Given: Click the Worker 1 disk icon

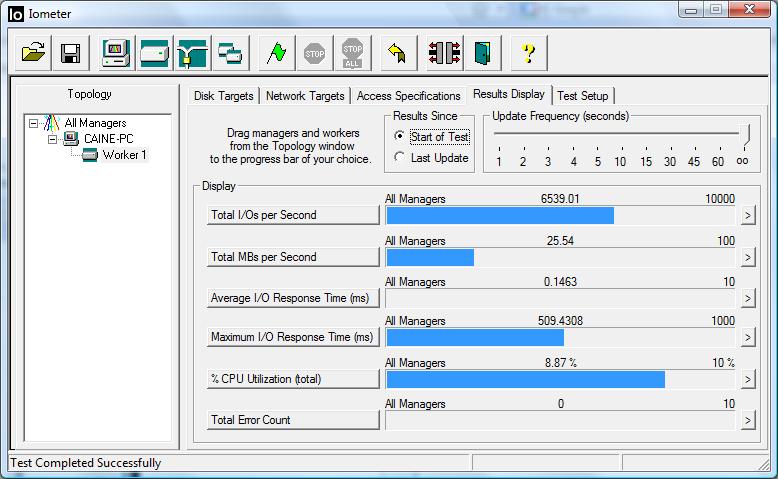Looking at the screenshot, I should point(90,155).
